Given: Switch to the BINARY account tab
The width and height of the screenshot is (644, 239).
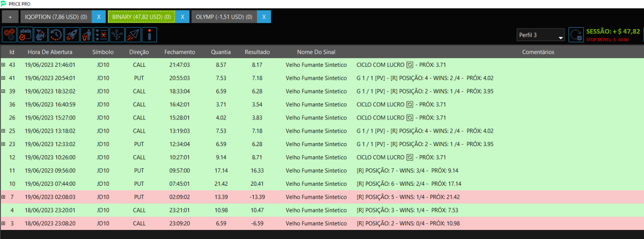Looking at the screenshot, I should (x=141, y=17).
